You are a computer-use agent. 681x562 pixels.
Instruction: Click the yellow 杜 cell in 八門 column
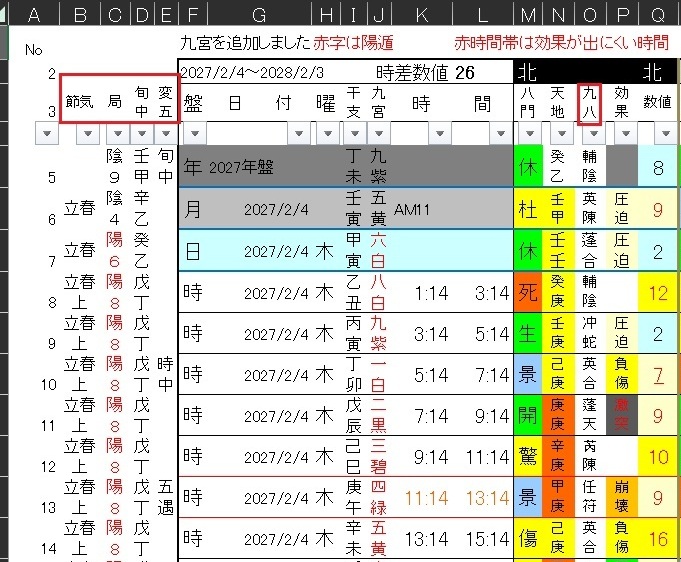click(528, 209)
